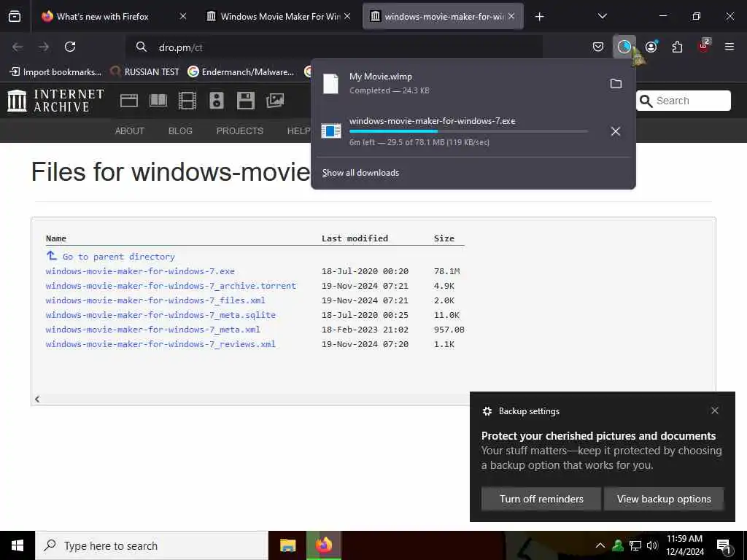The image size is (747, 560).
Task: Open the network icon in system tray
Action: point(635,545)
